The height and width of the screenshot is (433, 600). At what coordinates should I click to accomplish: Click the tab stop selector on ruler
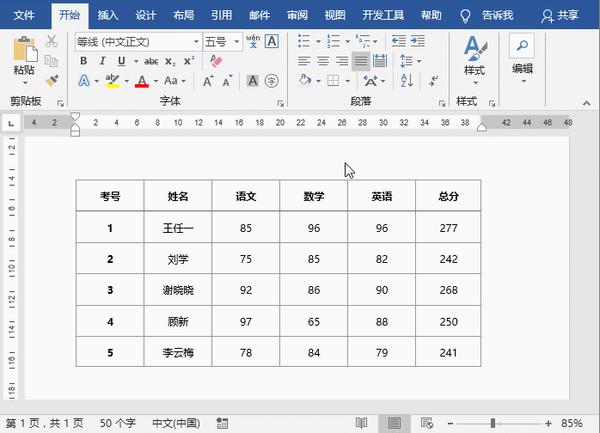click(x=11, y=123)
